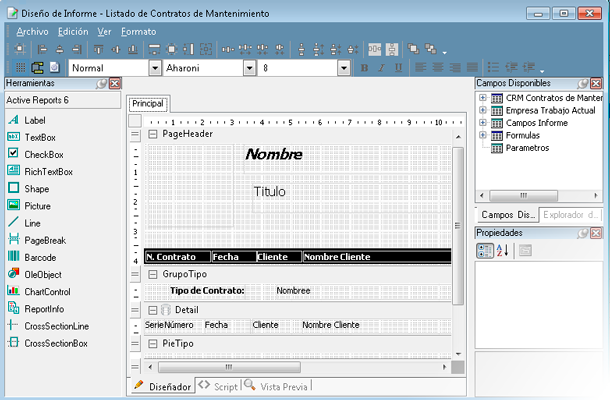Switch Propiedades to categorized view

(485, 251)
